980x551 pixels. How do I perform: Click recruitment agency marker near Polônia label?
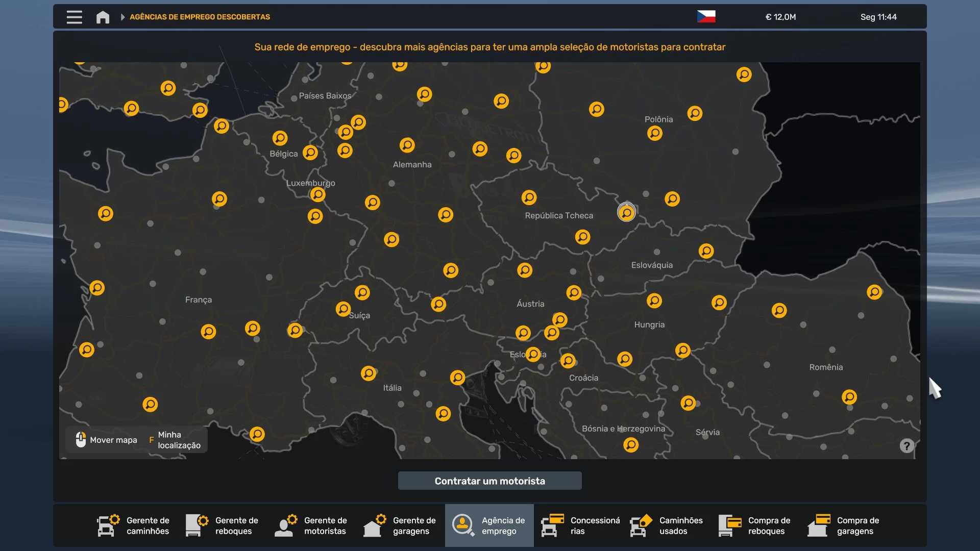tap(654, 134)
